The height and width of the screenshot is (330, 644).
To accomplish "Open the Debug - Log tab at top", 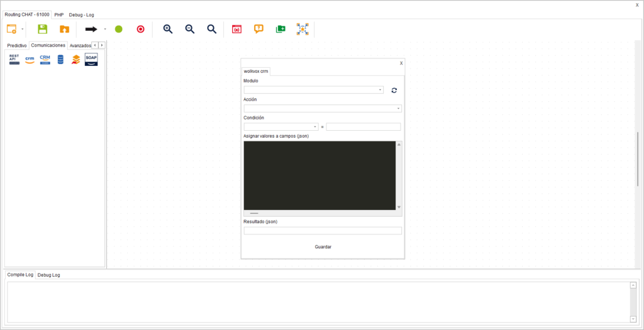I will click(81, 15).
